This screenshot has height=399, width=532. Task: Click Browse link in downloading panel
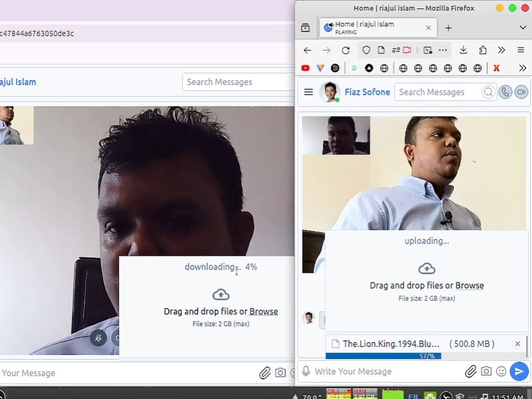tap(264, 311)
